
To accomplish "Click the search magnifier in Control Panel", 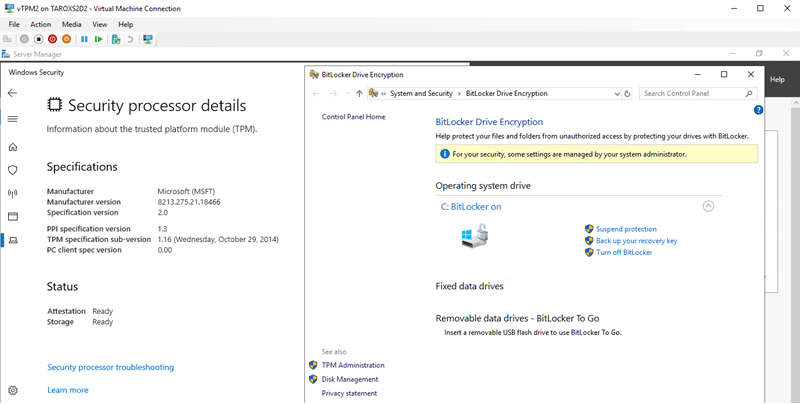I will pyautogui.click(x=749, y=93).
